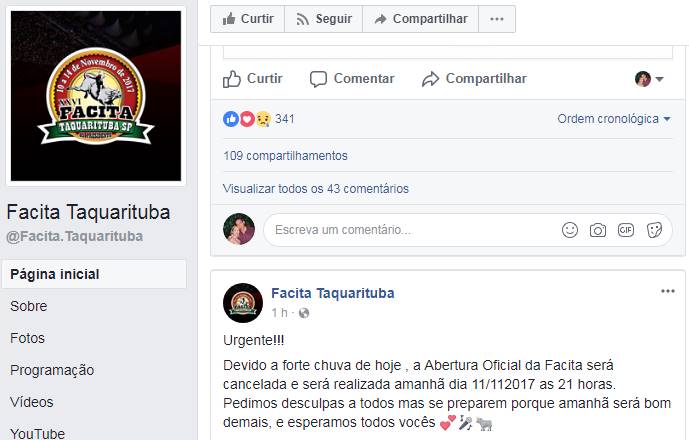
Task: Expand the Ordem cronológica dropdown
Action: click(614, 119)
